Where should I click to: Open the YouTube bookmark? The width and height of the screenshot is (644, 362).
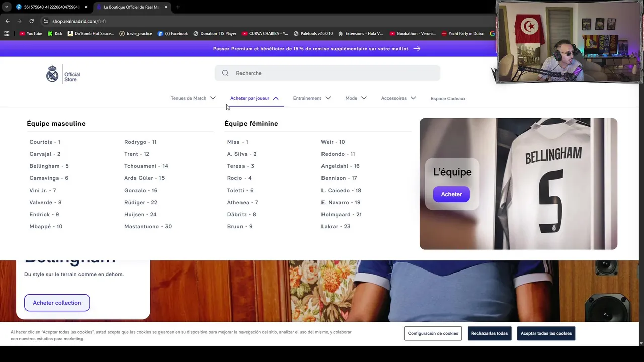point(31,34)
